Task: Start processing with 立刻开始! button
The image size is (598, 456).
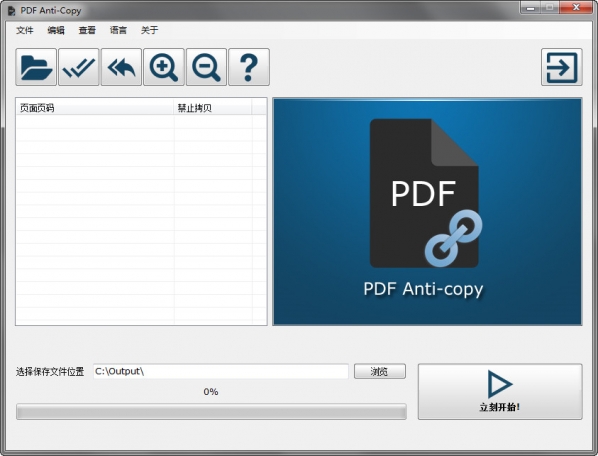Action: tap(500, 392)
